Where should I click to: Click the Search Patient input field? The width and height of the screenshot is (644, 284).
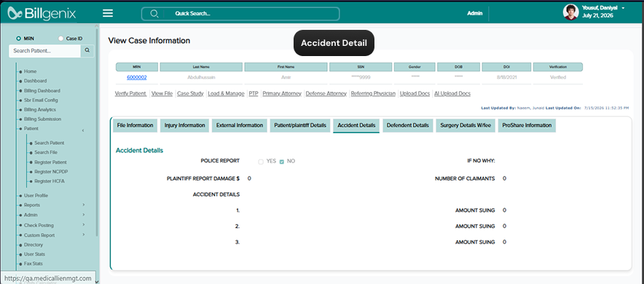[x=44, y=51]
